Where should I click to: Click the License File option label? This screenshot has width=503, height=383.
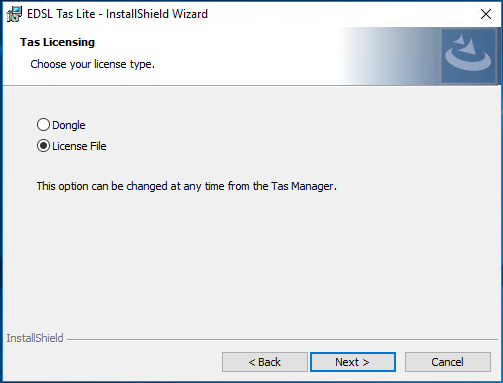(x=79, y=146)
